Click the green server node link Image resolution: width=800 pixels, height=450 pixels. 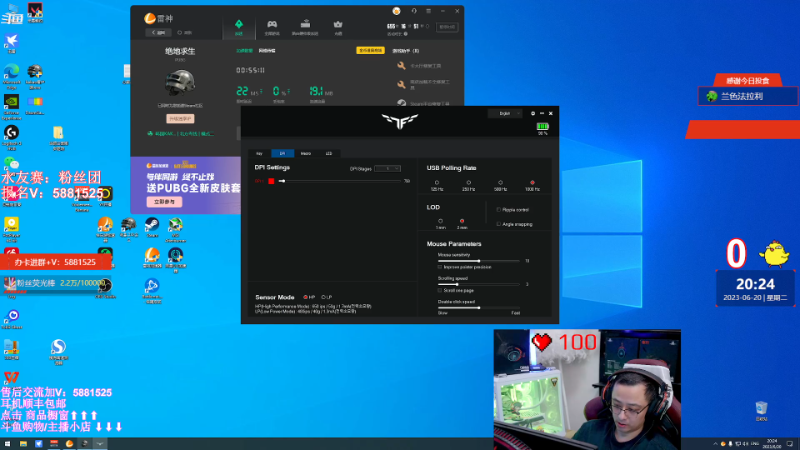point(181,134)
